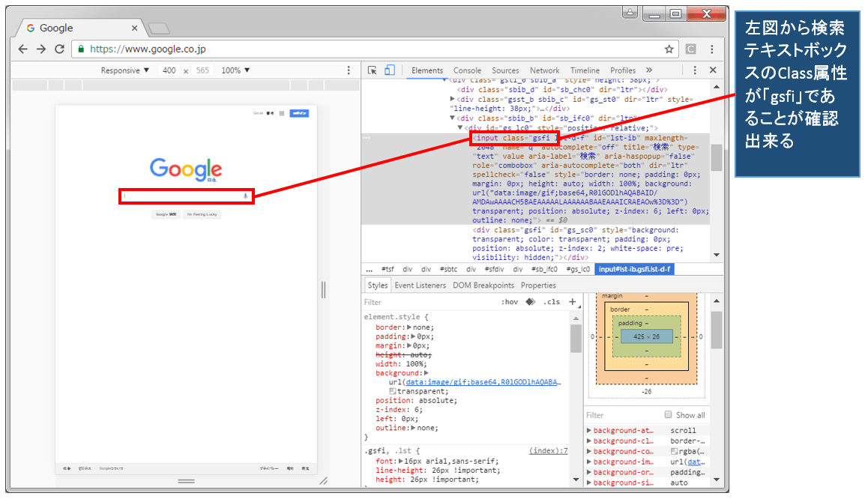Toggle the device toolbar icon

click(390, 70)
